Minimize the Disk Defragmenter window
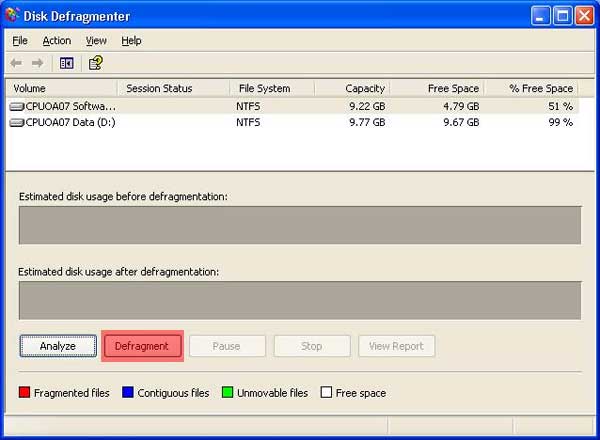The width and height of the screenshot is (600, 440). [540, 16]
